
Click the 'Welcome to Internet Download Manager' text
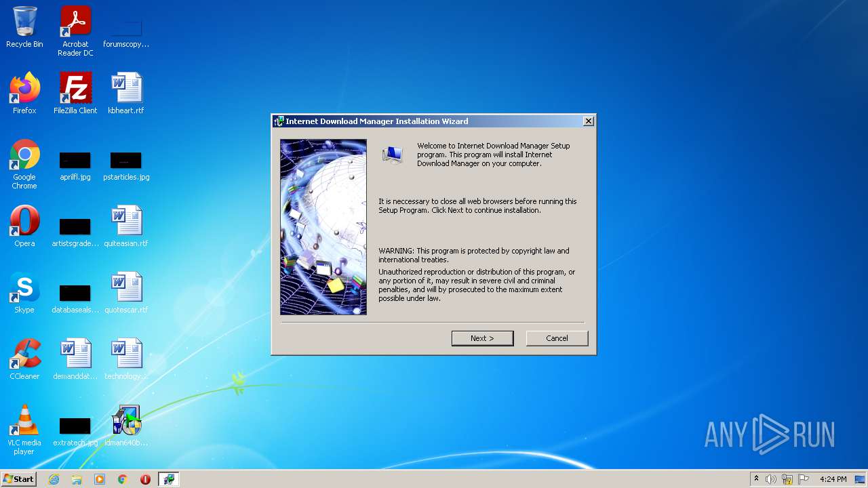point(494,155)
